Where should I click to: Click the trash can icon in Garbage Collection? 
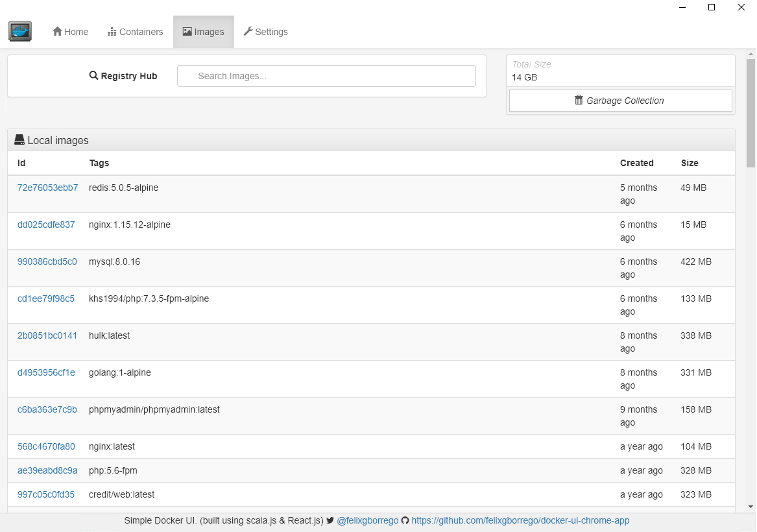pyautogui.click(x=579, y=100)
